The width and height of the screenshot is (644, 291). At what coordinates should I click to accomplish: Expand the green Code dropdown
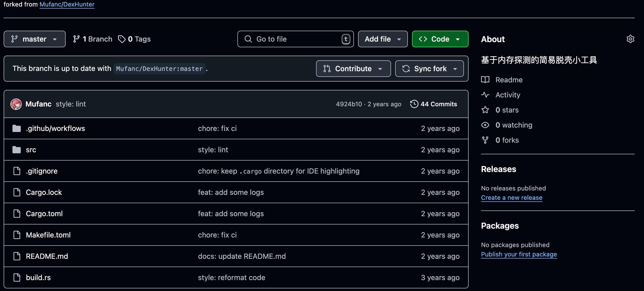[x=440, y=39]
